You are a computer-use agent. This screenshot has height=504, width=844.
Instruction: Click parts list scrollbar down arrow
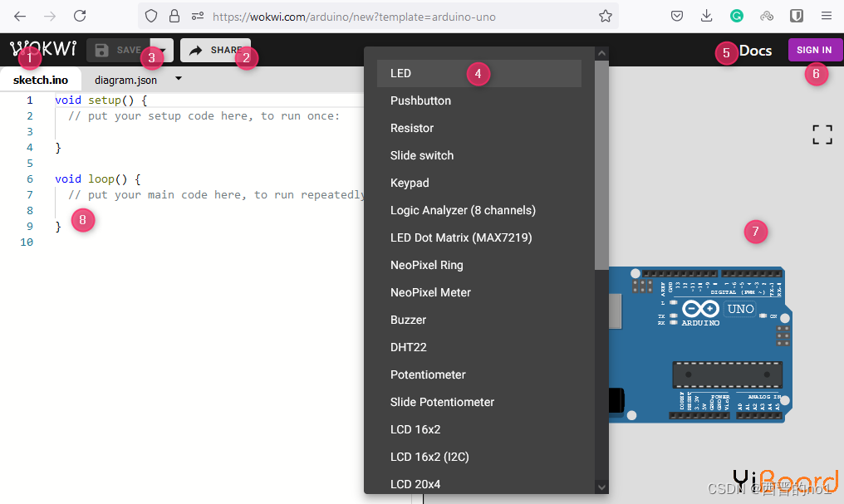point(601,487)
